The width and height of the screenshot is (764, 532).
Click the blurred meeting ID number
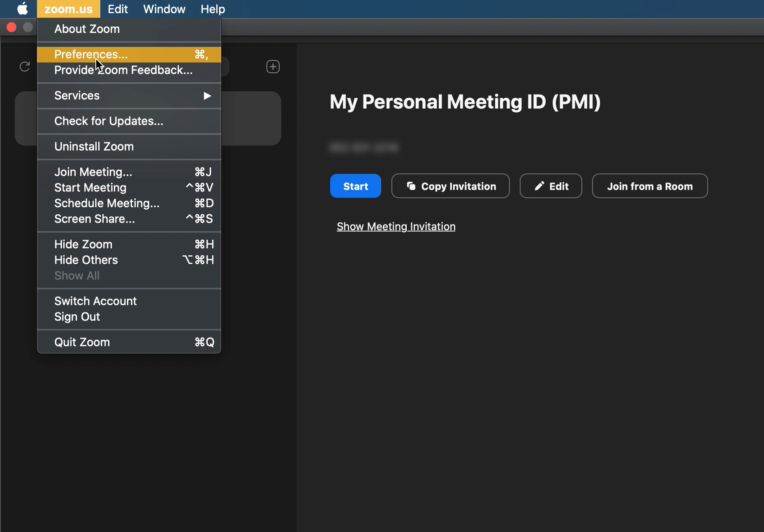[x=364, y=147]
